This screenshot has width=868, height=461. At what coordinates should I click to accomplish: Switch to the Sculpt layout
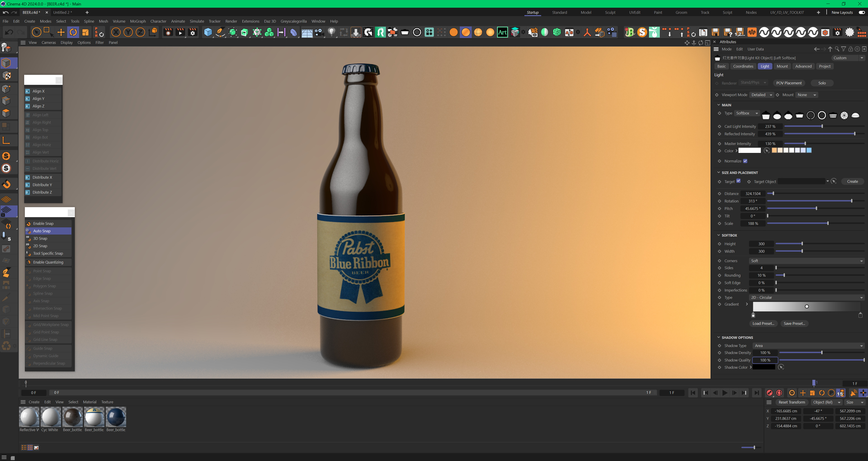point(610,12)
